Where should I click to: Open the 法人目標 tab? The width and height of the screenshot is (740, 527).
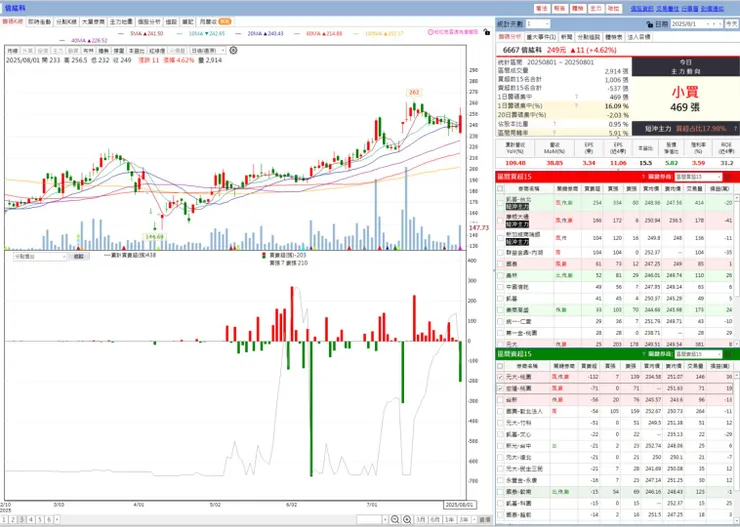[x=639, y=37]
